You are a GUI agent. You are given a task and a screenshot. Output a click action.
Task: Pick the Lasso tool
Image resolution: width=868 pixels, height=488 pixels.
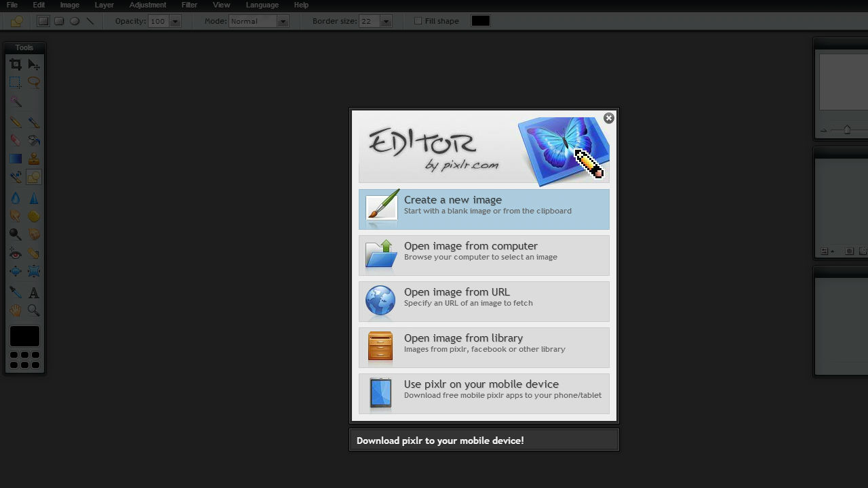pos(34,83)
